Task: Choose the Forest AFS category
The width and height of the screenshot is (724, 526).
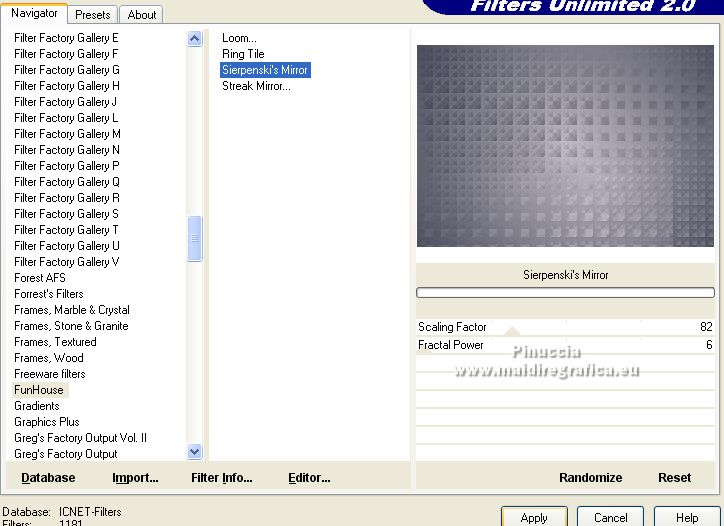Action: pos(40,278)
